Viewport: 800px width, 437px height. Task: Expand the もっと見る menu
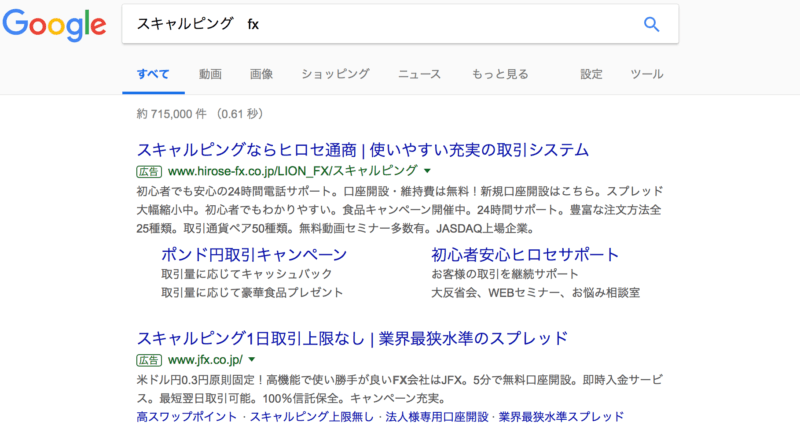tap(500, 74)
